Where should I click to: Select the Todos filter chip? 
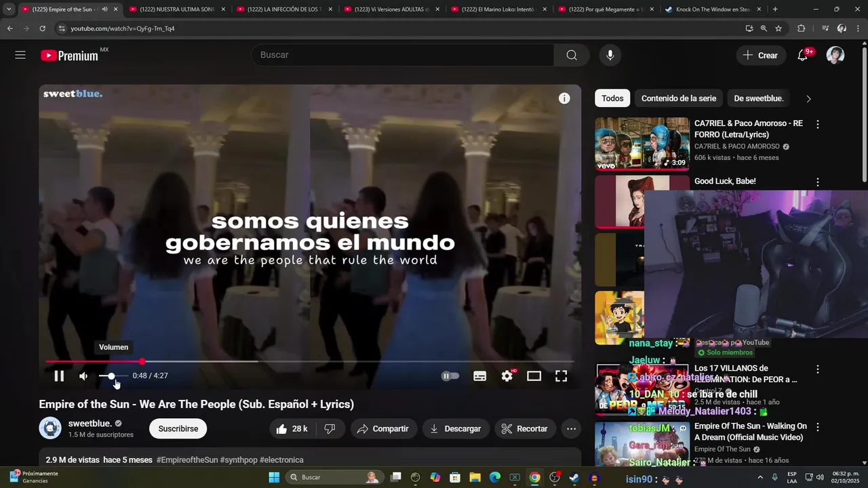point(612,98)
